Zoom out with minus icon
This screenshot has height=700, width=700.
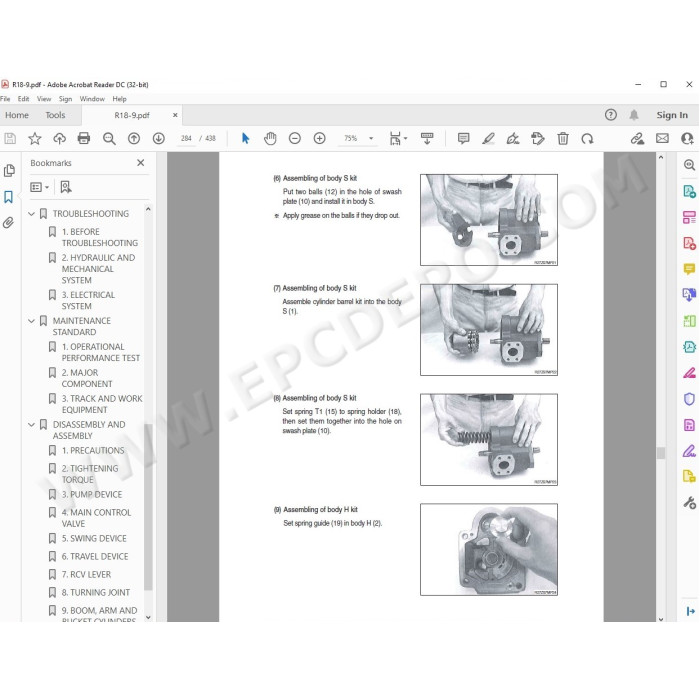(x=295, y=138)
